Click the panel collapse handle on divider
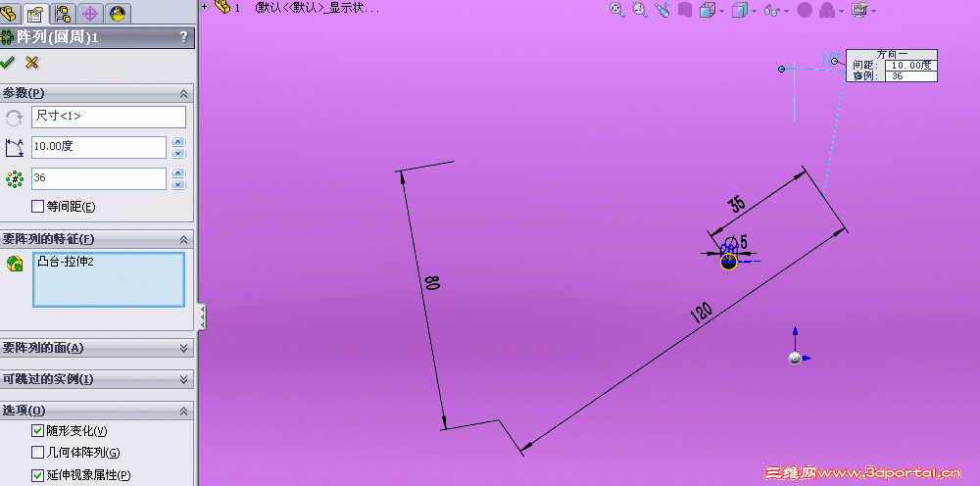 tap(202, 316)
